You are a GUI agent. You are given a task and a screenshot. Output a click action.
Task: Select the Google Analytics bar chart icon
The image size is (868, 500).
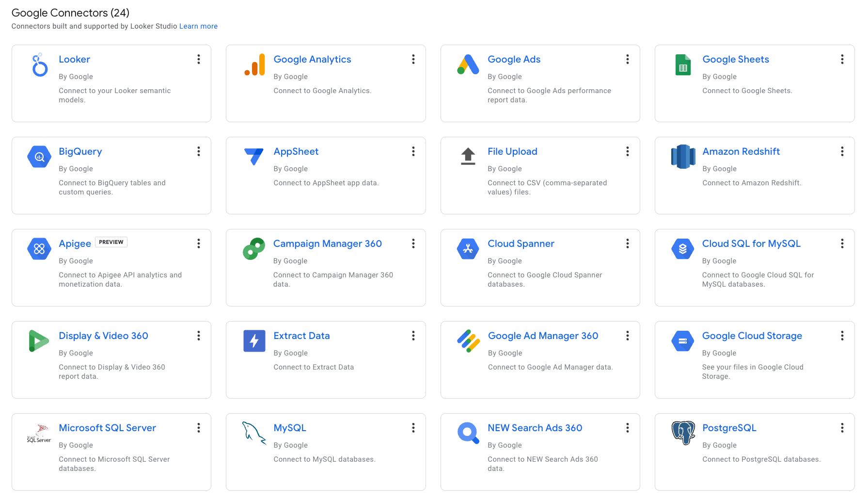point(254,65)
